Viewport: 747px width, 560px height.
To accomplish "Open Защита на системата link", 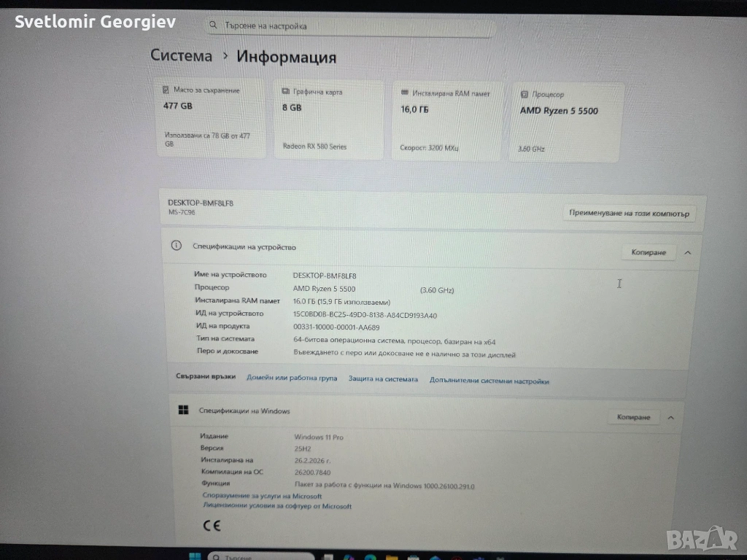I will coord(383,379).
